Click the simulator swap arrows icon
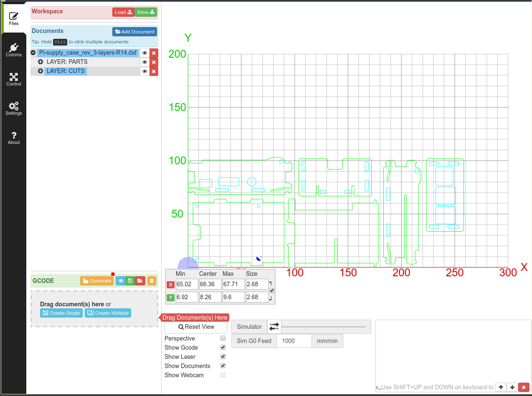Image resolution: width=532 pixels, height=396 pixels. point(274,327)
